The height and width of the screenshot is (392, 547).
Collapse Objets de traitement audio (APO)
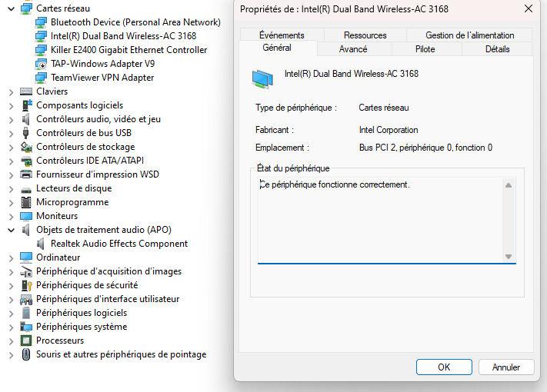click(x=11, y=230)
